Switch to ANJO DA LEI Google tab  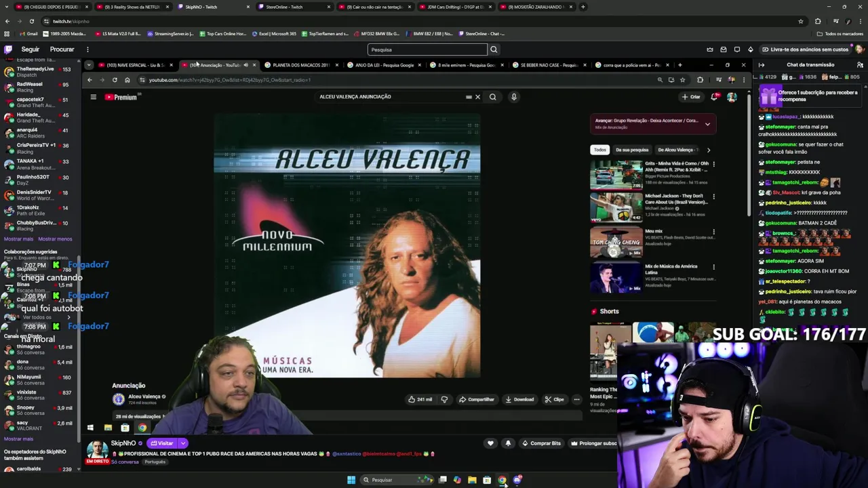tap(383, 65)
